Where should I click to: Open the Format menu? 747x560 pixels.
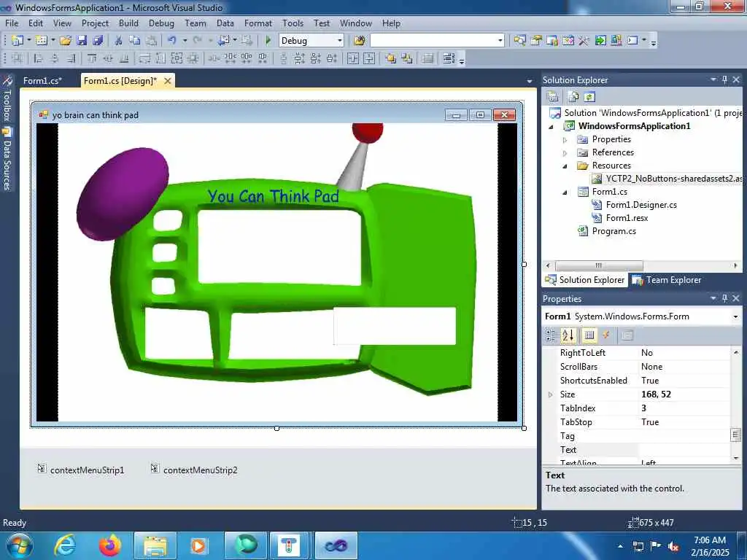coord(258,23)
